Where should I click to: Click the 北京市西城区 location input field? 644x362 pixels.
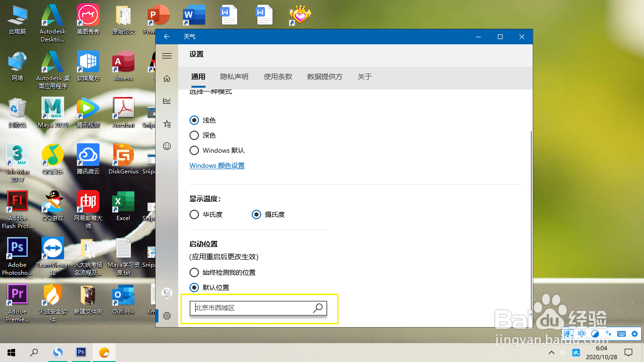click(250, 308)
